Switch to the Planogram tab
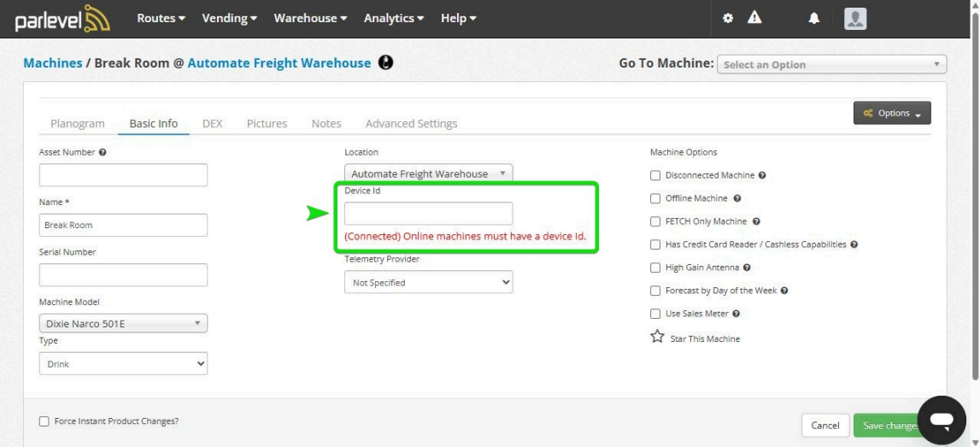 coord(77,124)
